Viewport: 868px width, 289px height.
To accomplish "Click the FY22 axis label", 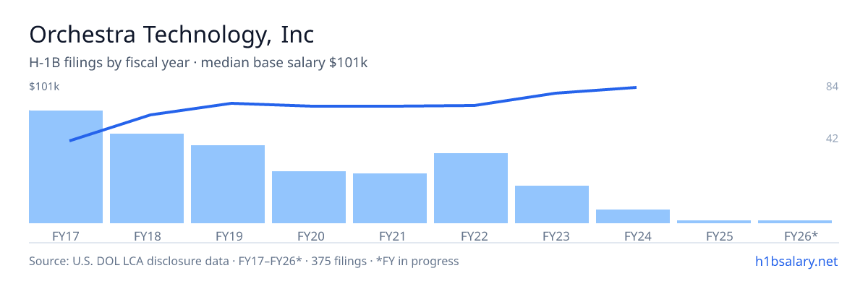I will [471, 236].
